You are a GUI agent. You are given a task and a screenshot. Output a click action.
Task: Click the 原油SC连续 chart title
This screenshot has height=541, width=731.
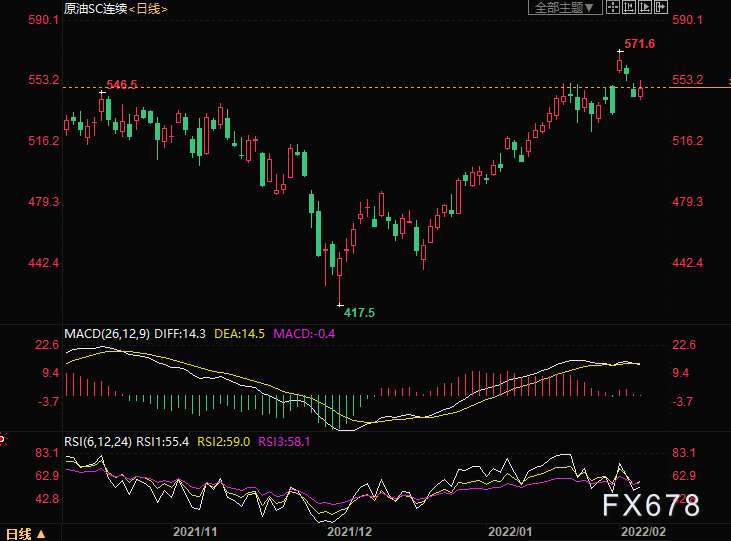click(96, 8)
